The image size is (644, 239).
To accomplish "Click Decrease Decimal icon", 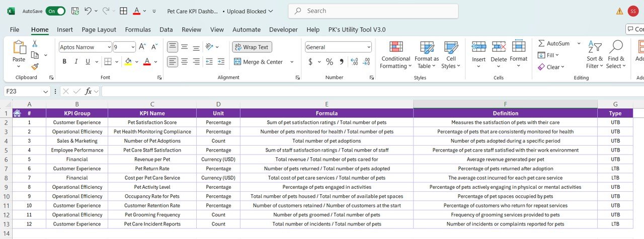I will tap(367, 62).
